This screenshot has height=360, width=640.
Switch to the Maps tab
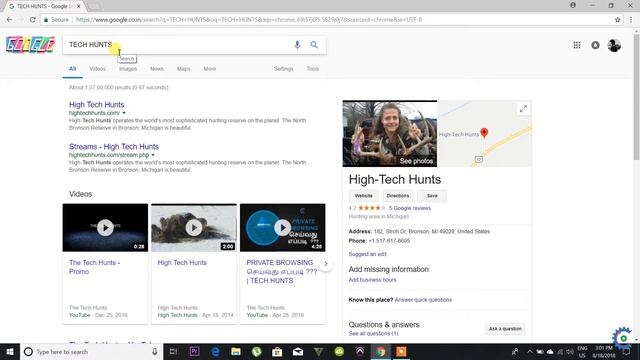[x=184, y=69]
